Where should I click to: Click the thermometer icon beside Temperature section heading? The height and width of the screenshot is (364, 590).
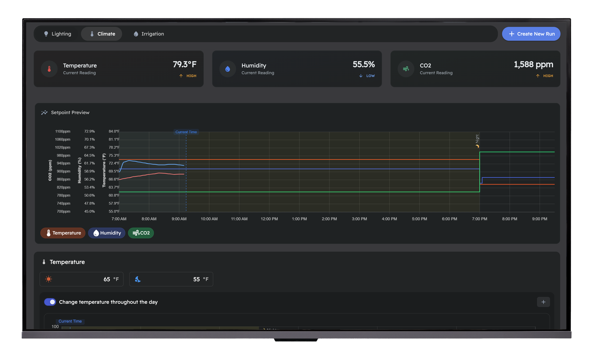[x=44, y=262]
